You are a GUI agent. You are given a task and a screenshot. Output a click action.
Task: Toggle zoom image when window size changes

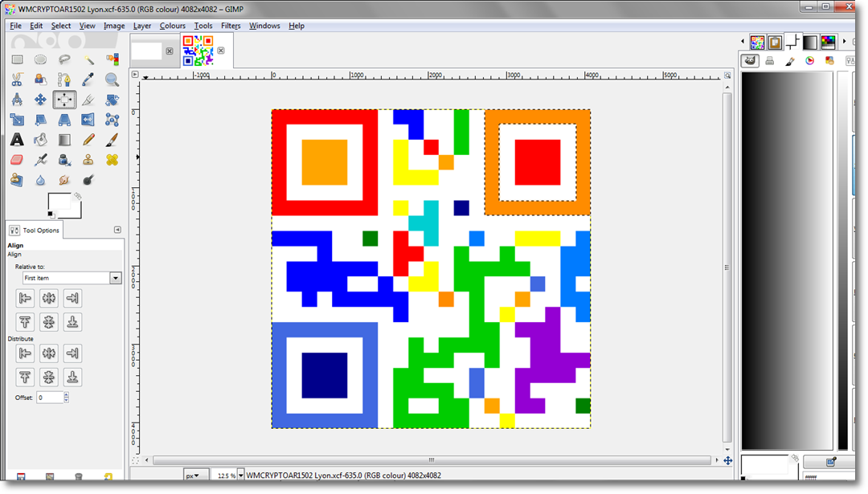tap(727, 75)
